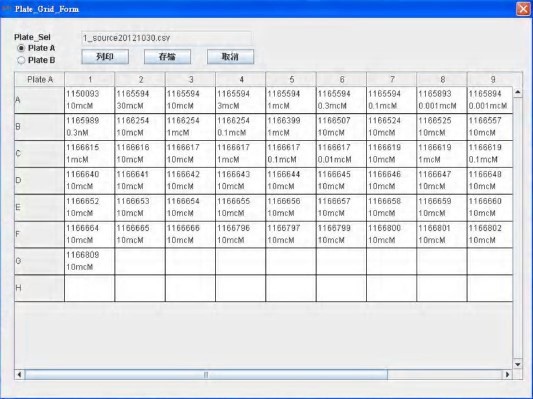
Task: Select column header 1
Action: click(90, 80)
